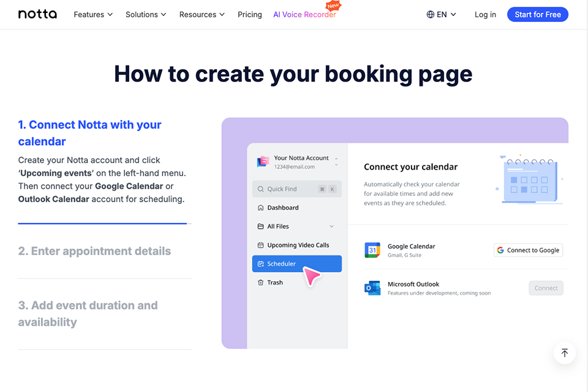Click the Dashboard home icon
The image size is (588, 392).
(x=261, y=208)
